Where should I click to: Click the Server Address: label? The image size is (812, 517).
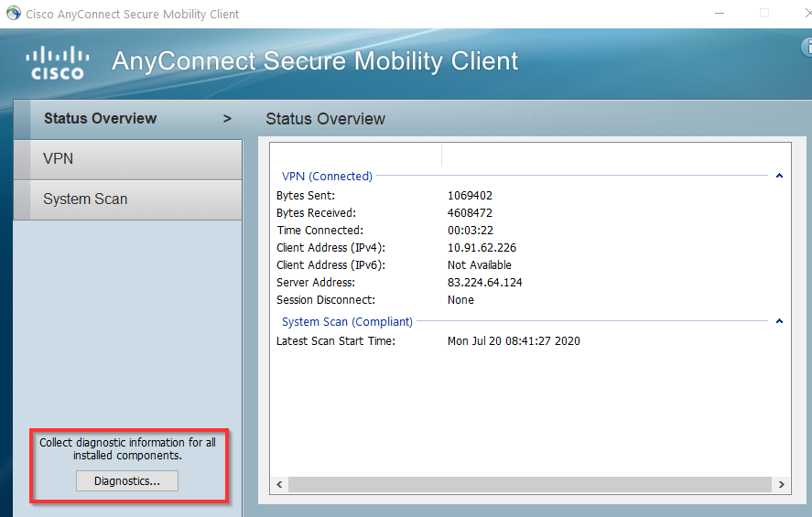pos(316,283)
